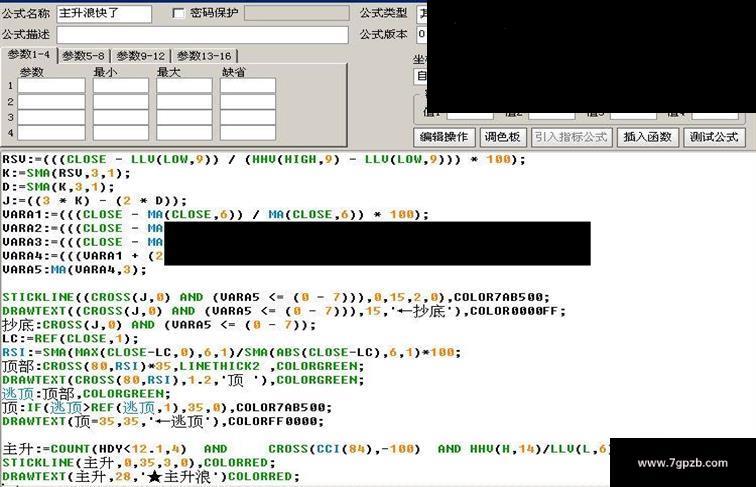Click the code line starting with RSI:=SMA
Screen dimensions: 756x487
tap(231, 352)
